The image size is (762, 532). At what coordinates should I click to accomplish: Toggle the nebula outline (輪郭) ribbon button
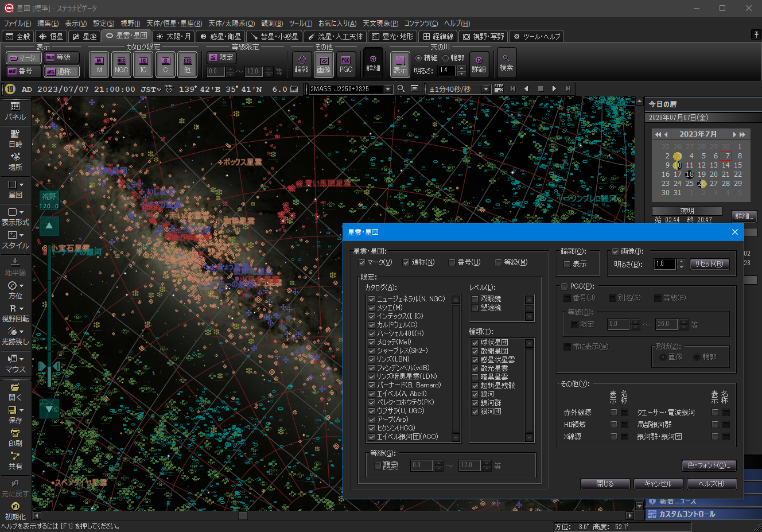[301, 63]
